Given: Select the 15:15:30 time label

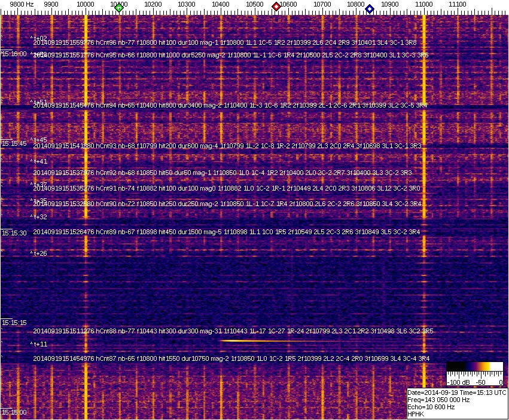Looking at the screenshot, I should click(14, 233).
